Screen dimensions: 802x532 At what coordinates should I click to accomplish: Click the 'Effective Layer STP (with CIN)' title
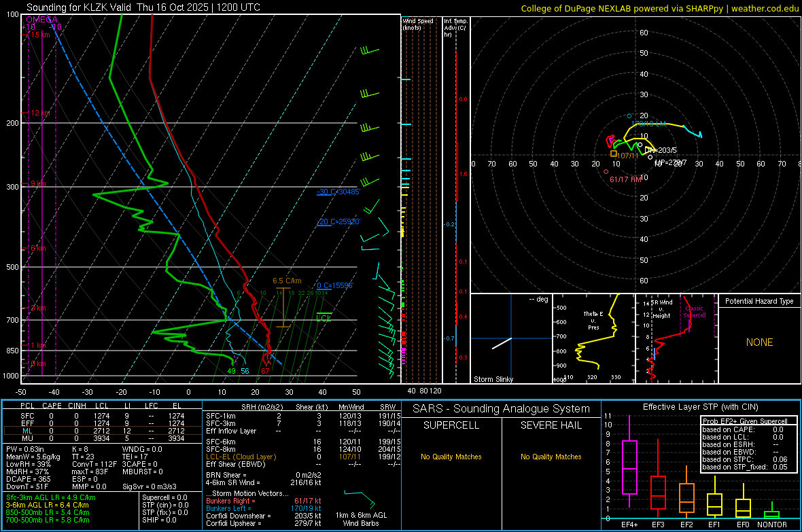pos(700,407)
